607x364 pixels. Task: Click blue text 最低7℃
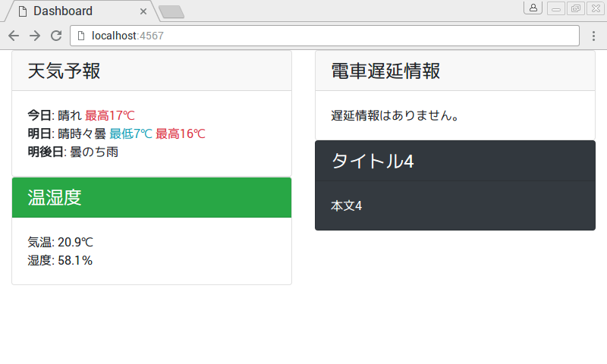point(131,133)
